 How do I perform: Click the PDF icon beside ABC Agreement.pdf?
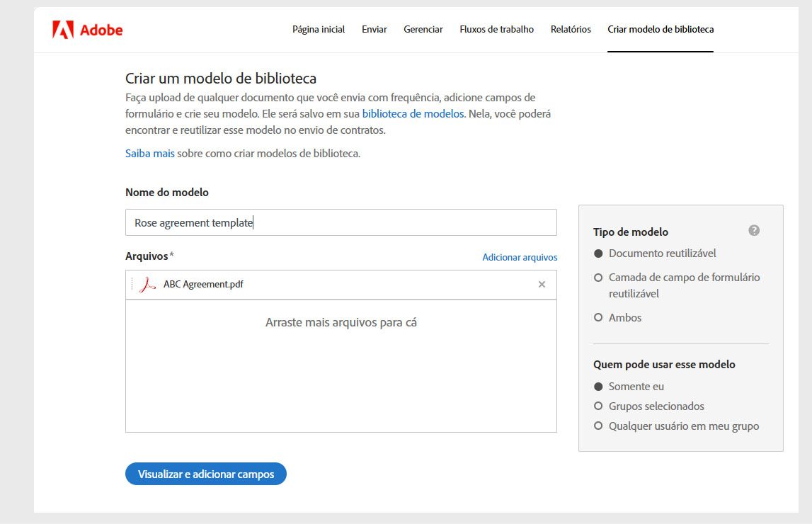pos(147,285)
